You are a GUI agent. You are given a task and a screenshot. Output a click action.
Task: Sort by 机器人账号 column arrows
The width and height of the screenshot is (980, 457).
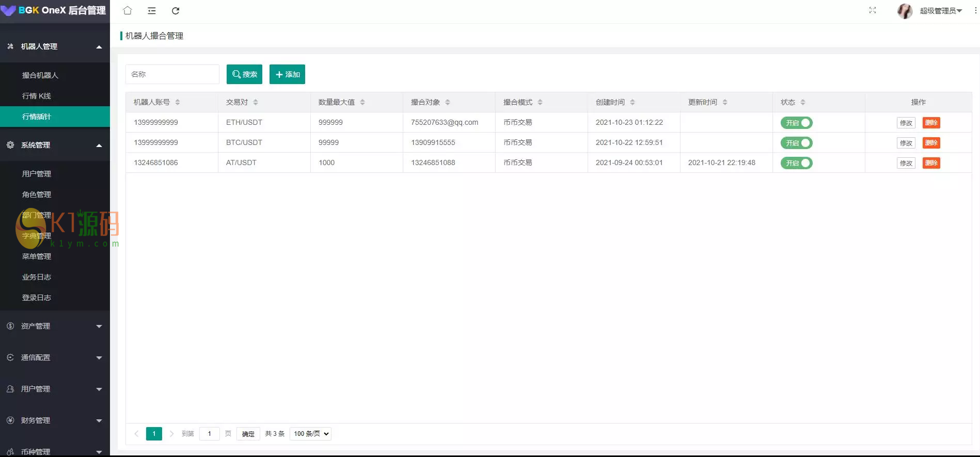178,102
